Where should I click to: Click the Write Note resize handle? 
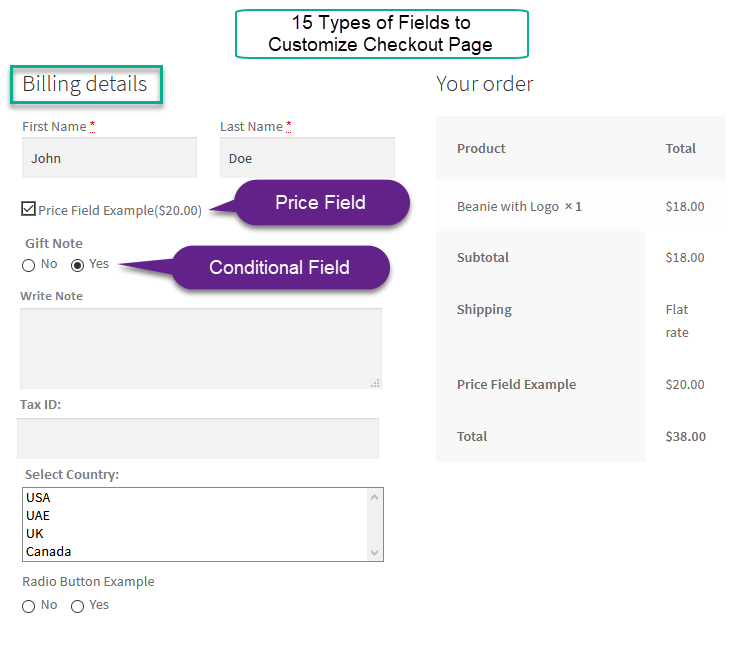[x=375, y=383]
